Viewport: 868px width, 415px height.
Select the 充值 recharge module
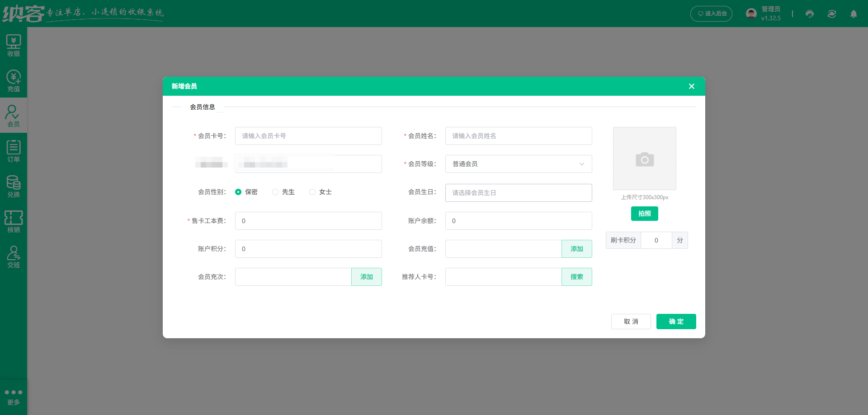coord(14,80)
